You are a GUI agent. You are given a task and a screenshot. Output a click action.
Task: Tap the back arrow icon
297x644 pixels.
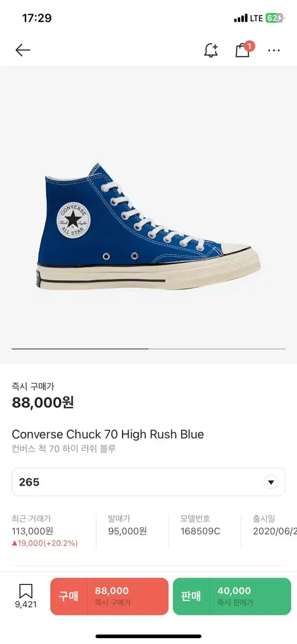click(x=23, y=50)
